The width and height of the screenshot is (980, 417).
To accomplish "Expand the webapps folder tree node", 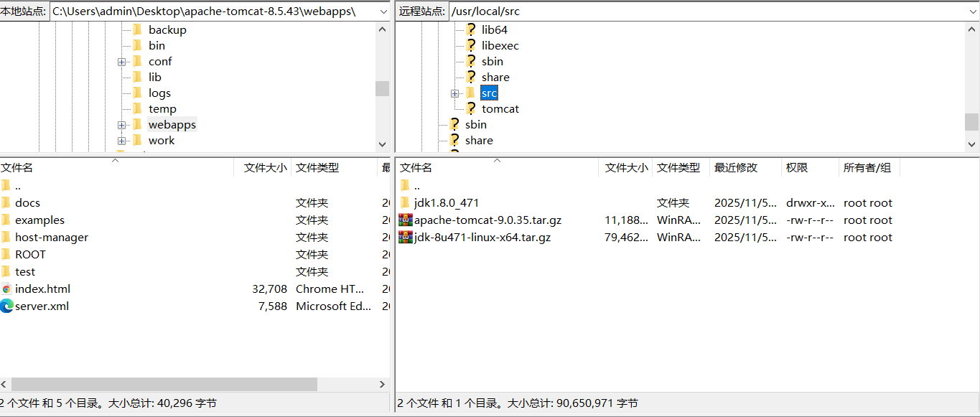I will point(121,125).
